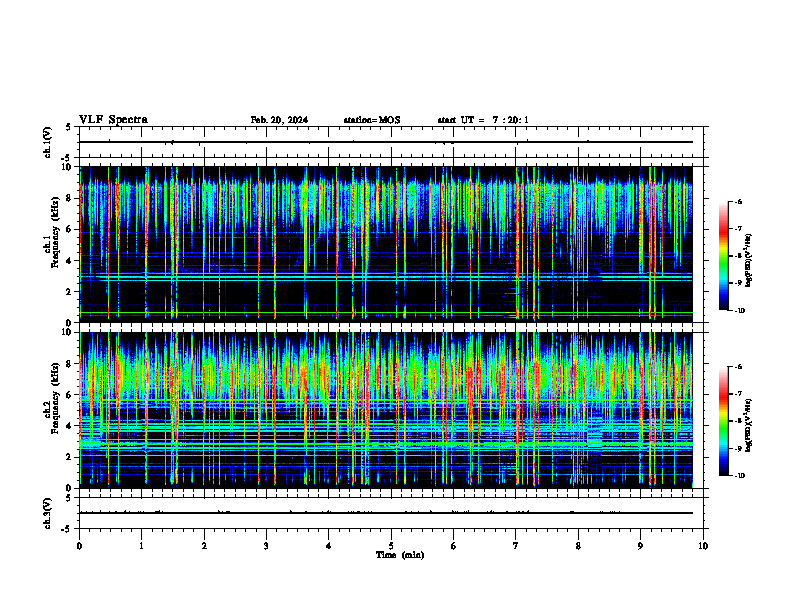The image size is (792, 612).
Task: Click the "0" tick on the time axis
Action: [x=79, y=546]
